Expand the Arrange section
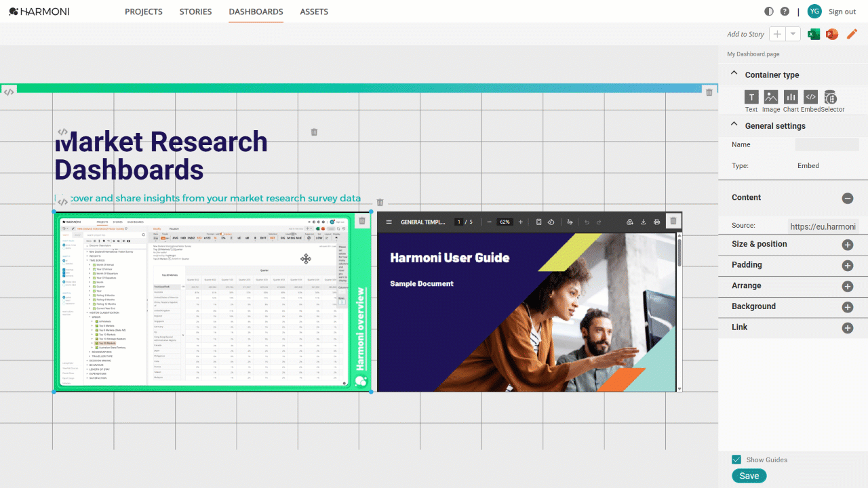Image resolution: width=868 pixels, height=488 pixels. tap(848, 287)
